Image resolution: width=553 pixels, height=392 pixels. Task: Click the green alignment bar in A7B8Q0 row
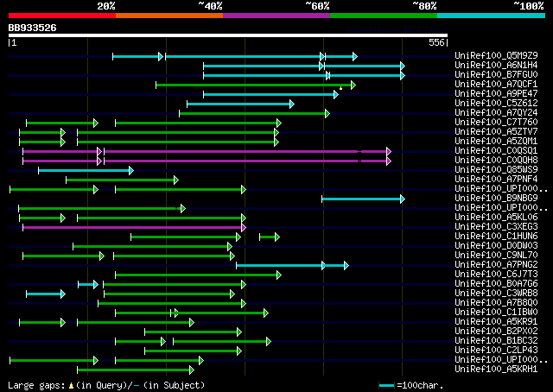(172, 304)
